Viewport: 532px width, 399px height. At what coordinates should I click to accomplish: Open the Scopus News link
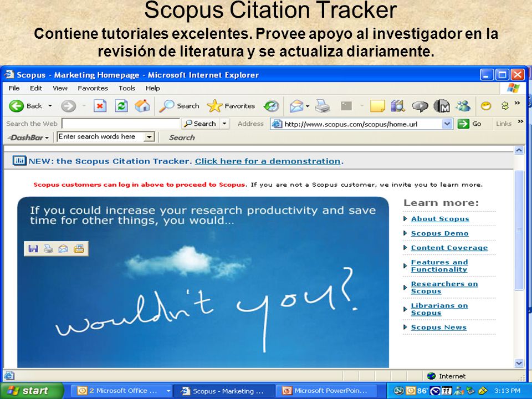point(439,328)
